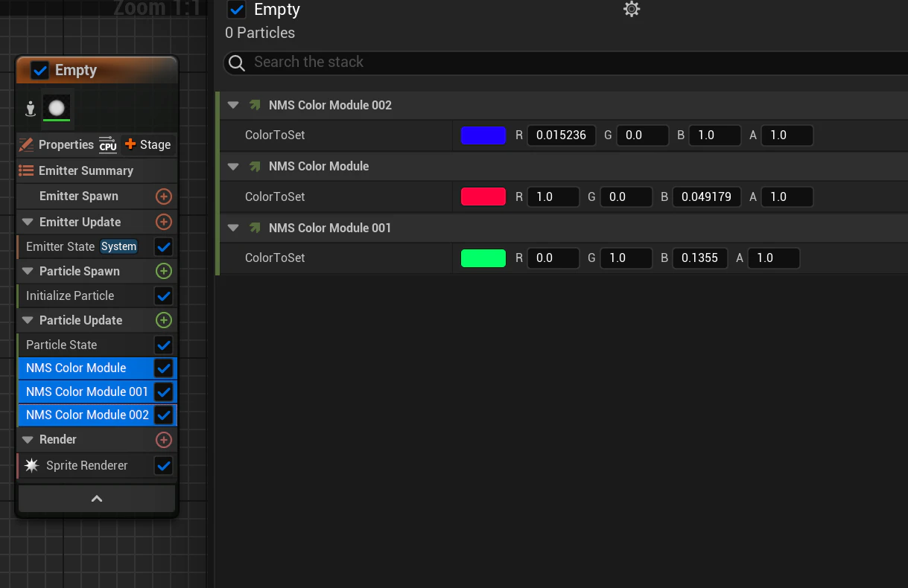Disable the Sprite Renderer checkbox
The width and height of the screenshot is (908, 588).
[x=164, y=466]
